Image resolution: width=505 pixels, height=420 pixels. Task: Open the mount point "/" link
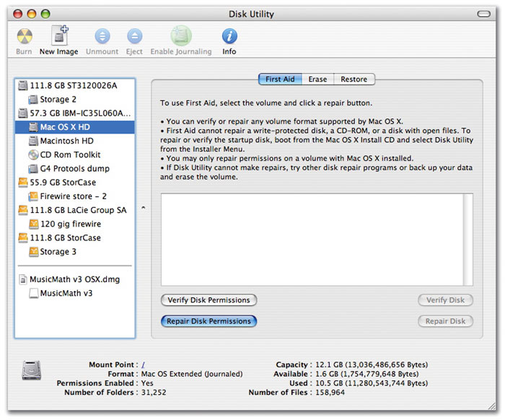(x=144, y=365)
